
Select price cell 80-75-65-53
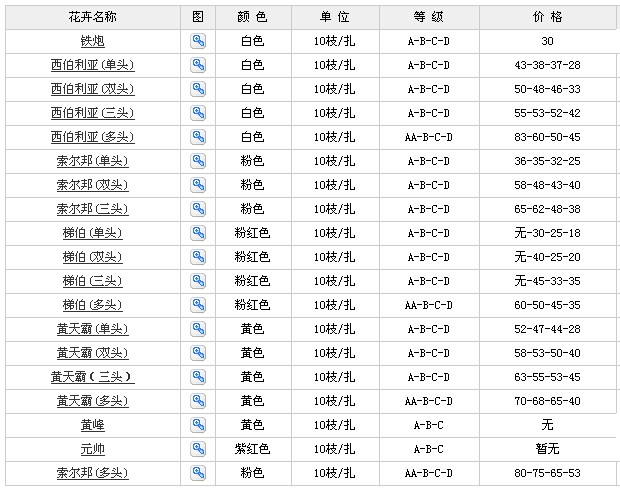547,473
